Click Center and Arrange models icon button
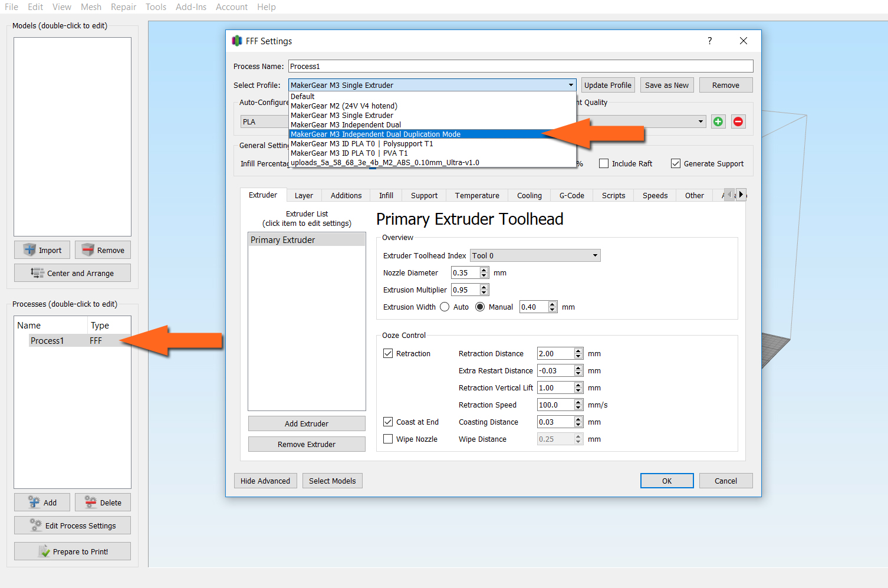888x588 pixels. [x=38, y=273]
